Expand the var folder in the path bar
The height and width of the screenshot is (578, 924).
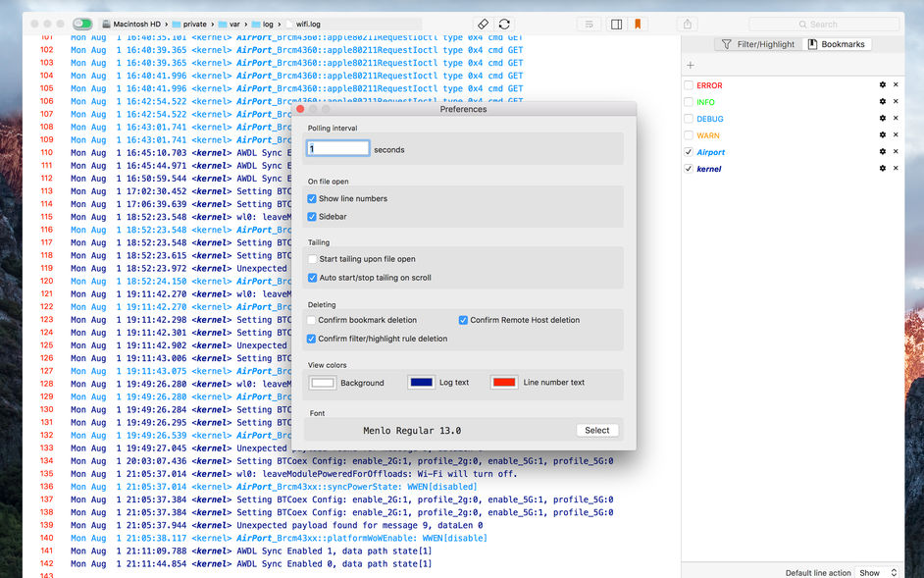click(233, 24)
